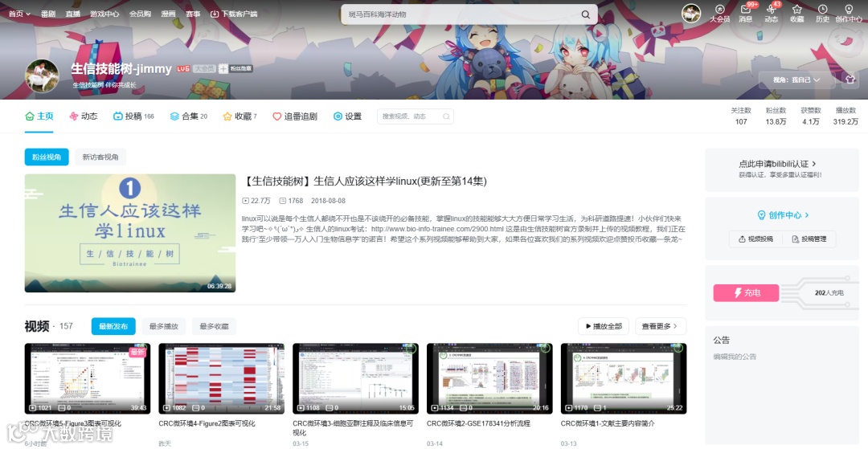
Task: Open CRC微环境5-Figure3图表可视化 video thumbnail
Action: tap(88, 378)
